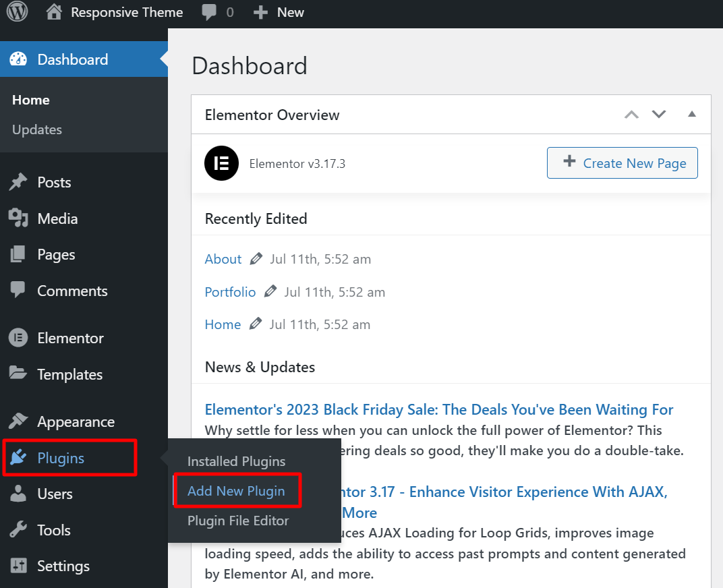This screenshot has height=588, width=723.
Task: Click the Pages icon in sidebar
Action: pos(18,254)
